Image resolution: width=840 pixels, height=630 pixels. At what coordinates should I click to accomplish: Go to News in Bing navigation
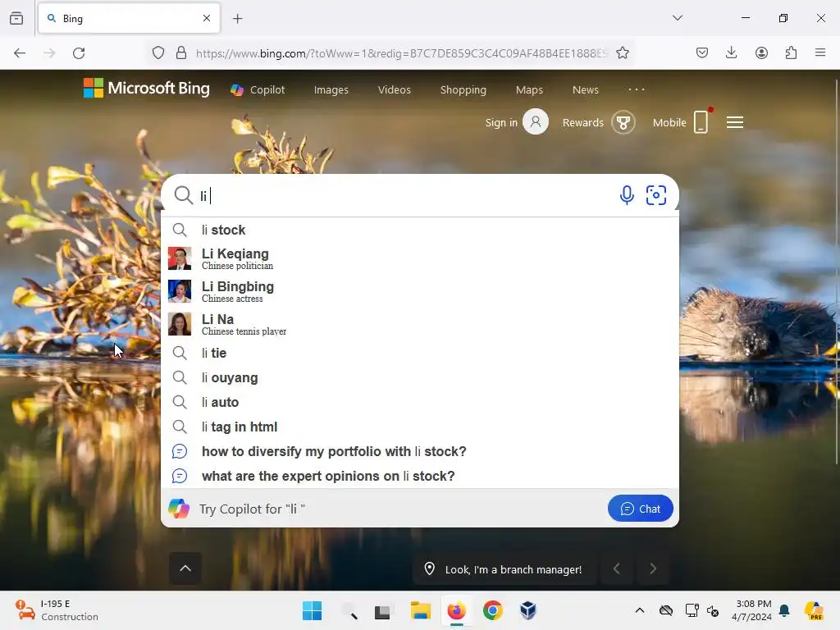[586, 90]
